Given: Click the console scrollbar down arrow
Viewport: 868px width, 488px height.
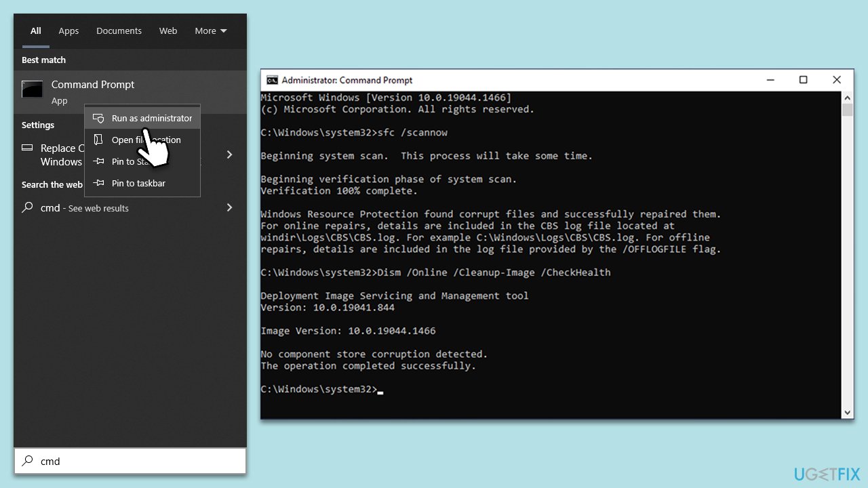Looking at the screenshot, I should (848, 412).
